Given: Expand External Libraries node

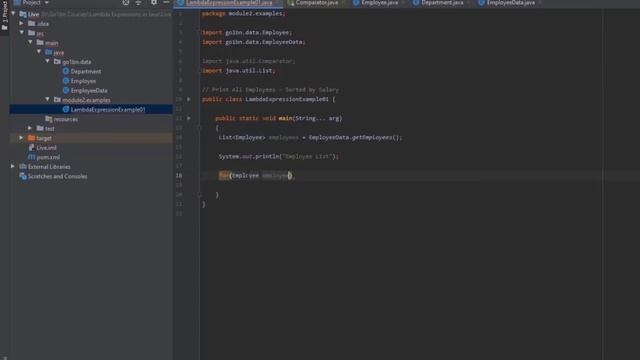Looking at the screenshot, I should tap(13, 166).
